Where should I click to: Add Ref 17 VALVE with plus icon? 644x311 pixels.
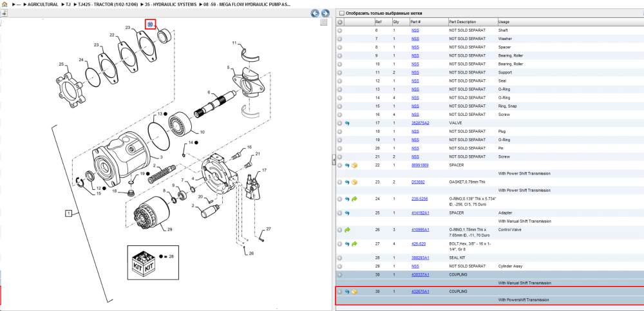[x=339, y=123]
